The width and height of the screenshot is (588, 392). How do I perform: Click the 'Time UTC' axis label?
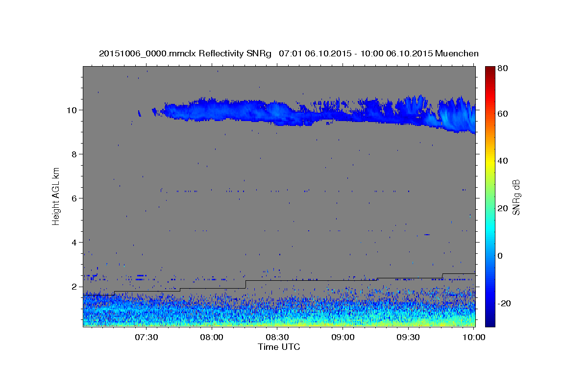pos(279,347)
